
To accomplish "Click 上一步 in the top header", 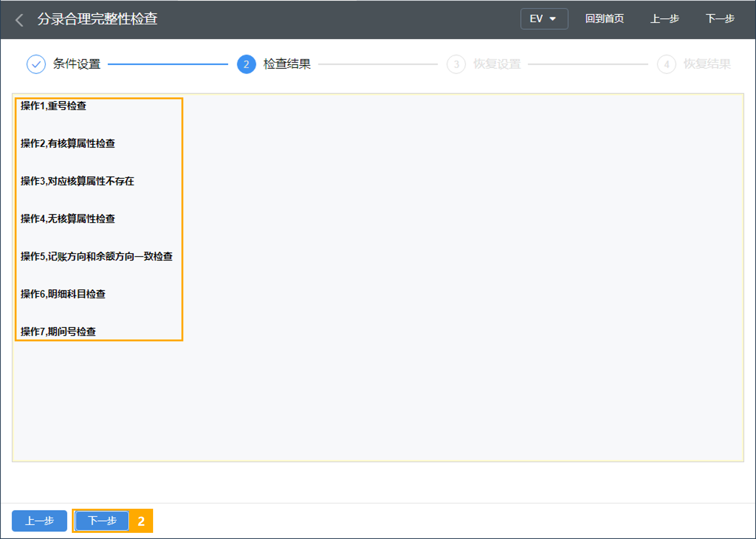I will (664, 19).
